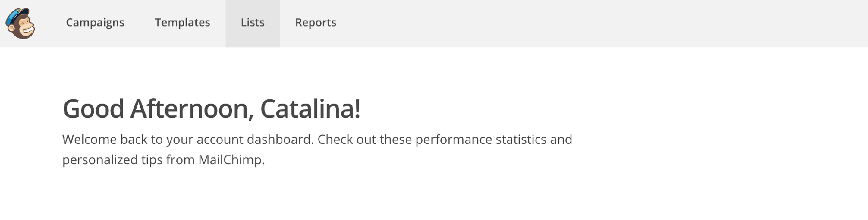The width and height of the screenshot is (868, 220).
Task: Click the blank white area below the paragraph
Action: pyautogui.click(x=391, y=196)
